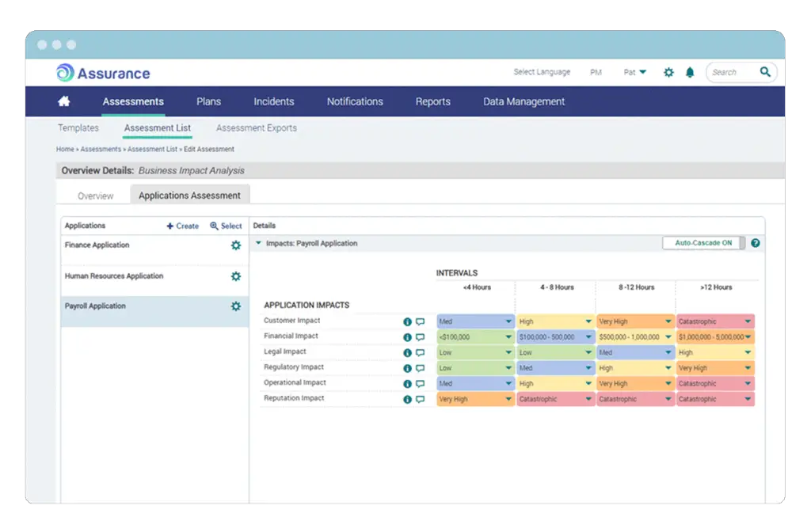
Task: Open Financial Impact $500,000-1,000,000 dropdown
Action: point(636,337)
